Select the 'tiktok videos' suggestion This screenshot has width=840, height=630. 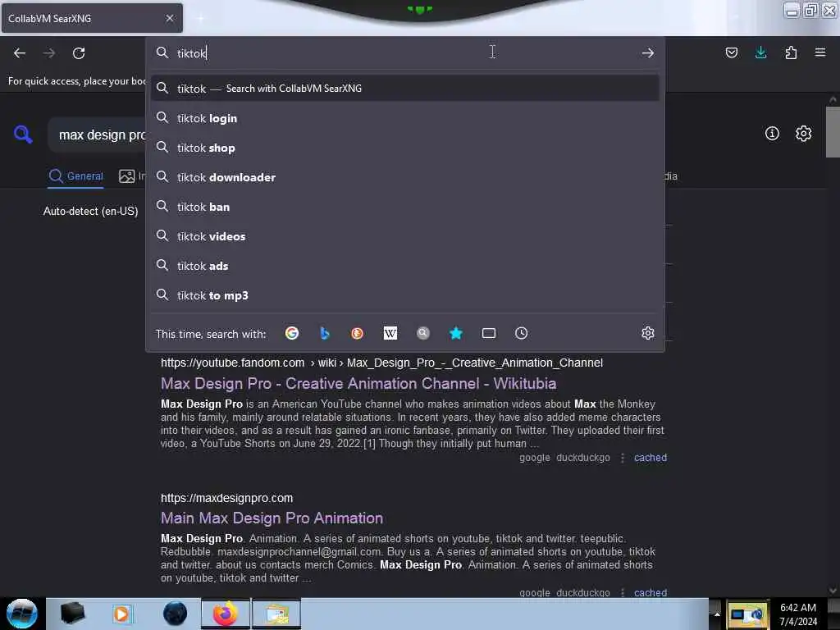405,235
